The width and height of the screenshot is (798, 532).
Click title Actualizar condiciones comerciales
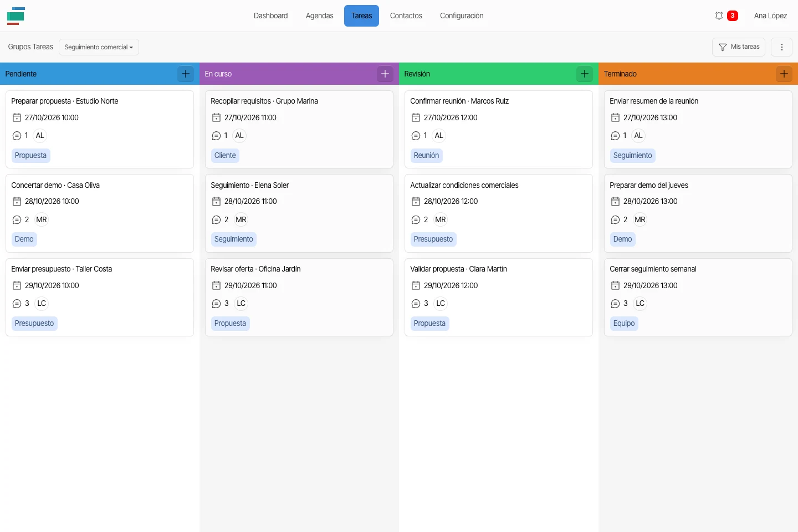464,185
